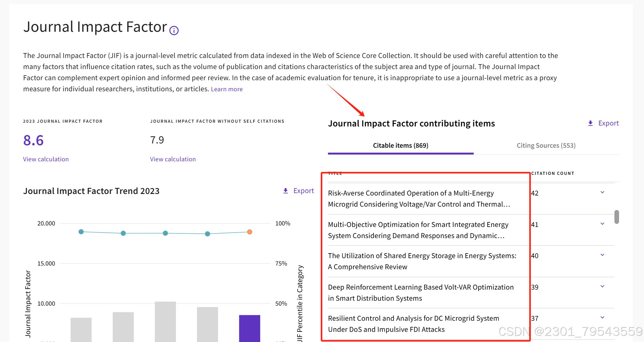Expand the Multi-Objective Optimization article row
Screen dimensions: 644x342
[x=602, y=224]
